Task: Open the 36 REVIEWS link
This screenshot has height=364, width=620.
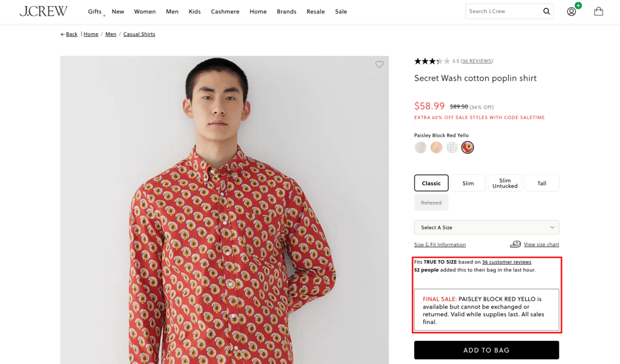Action: [477, 60]
